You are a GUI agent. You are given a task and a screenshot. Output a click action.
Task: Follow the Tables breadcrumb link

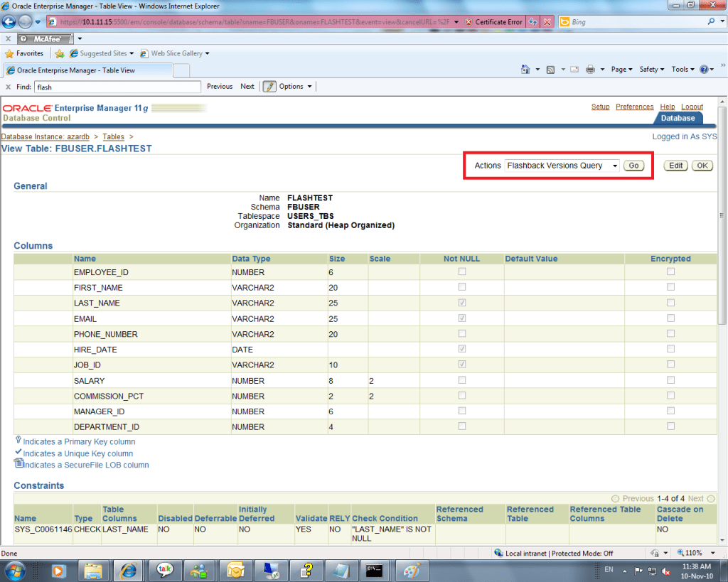click(113, 136)
